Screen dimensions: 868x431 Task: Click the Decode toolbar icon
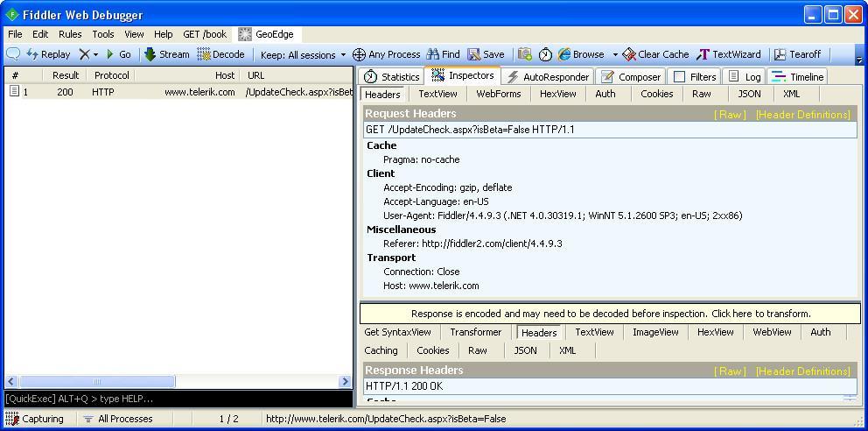coord(204,54)
